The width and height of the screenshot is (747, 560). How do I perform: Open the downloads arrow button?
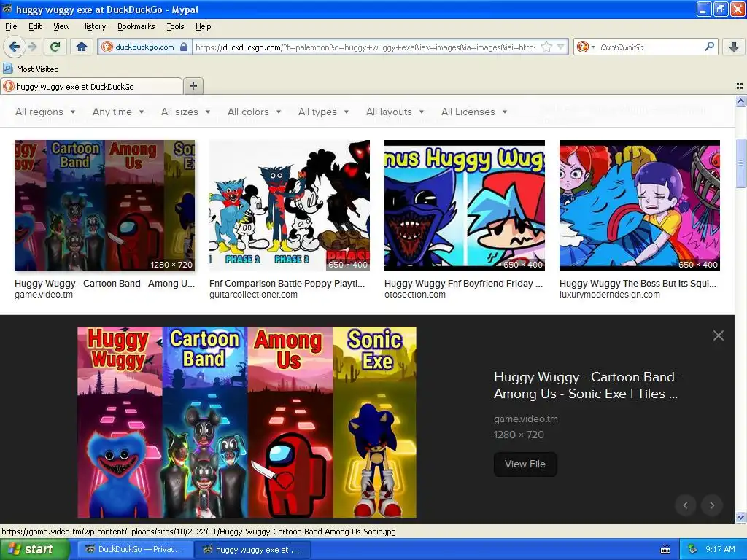[x=734, y=46]
